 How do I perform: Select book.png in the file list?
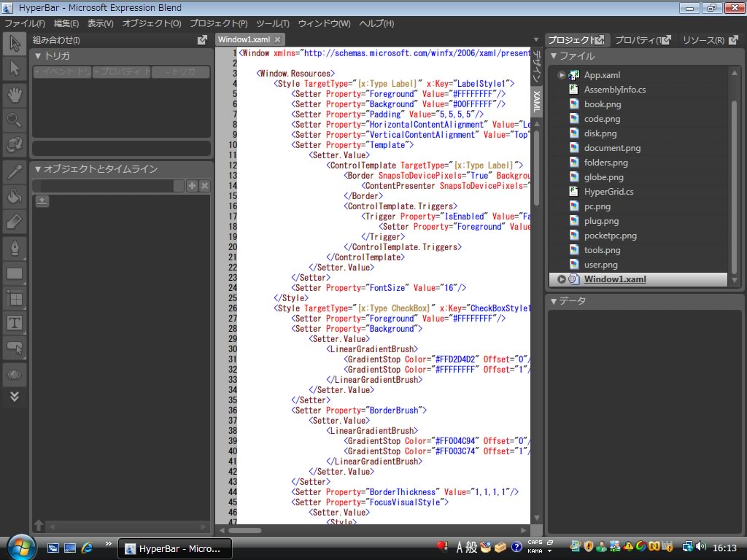click(x=603, y=104)
